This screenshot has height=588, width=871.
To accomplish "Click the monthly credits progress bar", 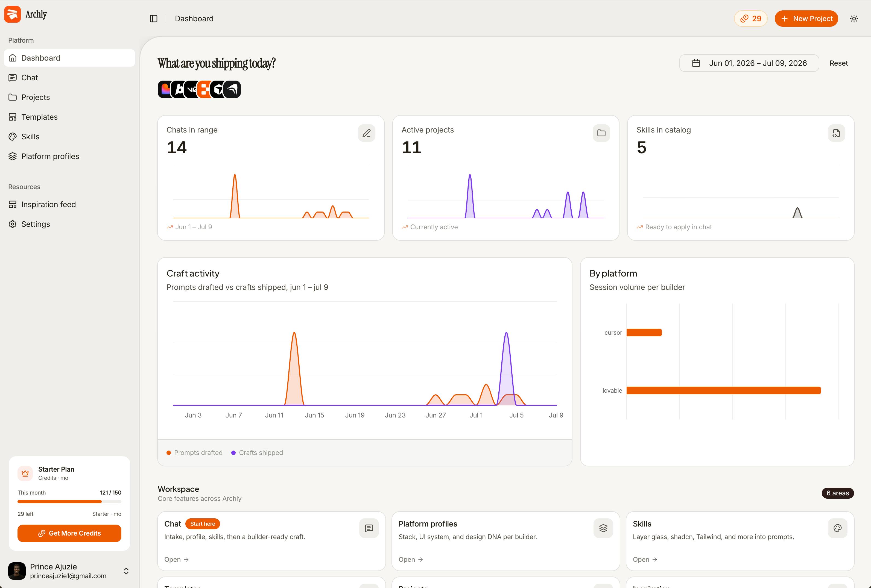I will (69, 501).
